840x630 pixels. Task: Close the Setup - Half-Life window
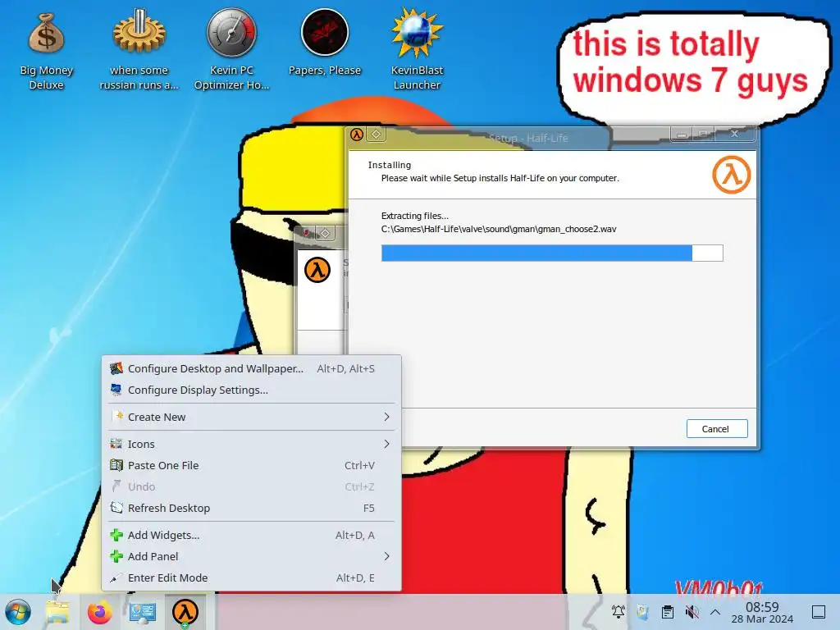coord(734,134)
